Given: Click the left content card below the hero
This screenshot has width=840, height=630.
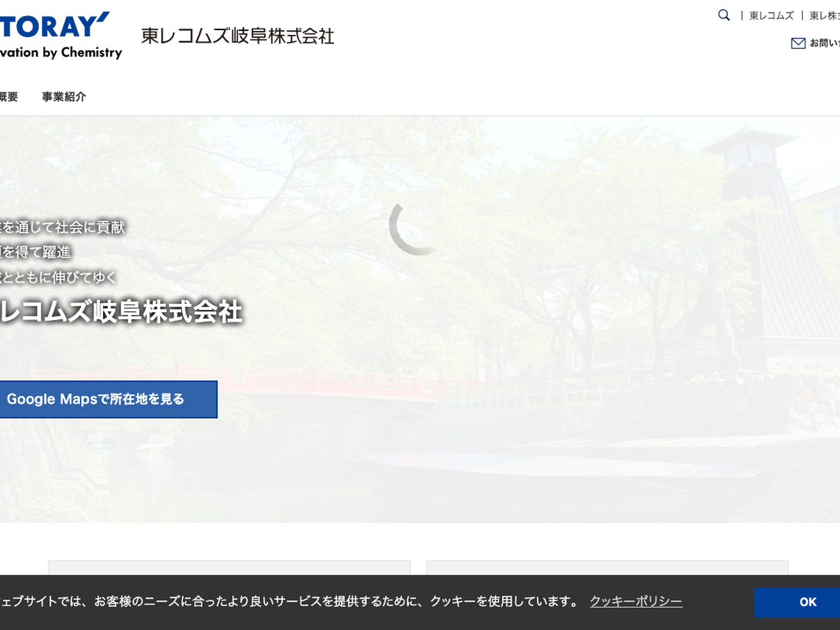Looking at the screenshot, I should click(229, 568).
